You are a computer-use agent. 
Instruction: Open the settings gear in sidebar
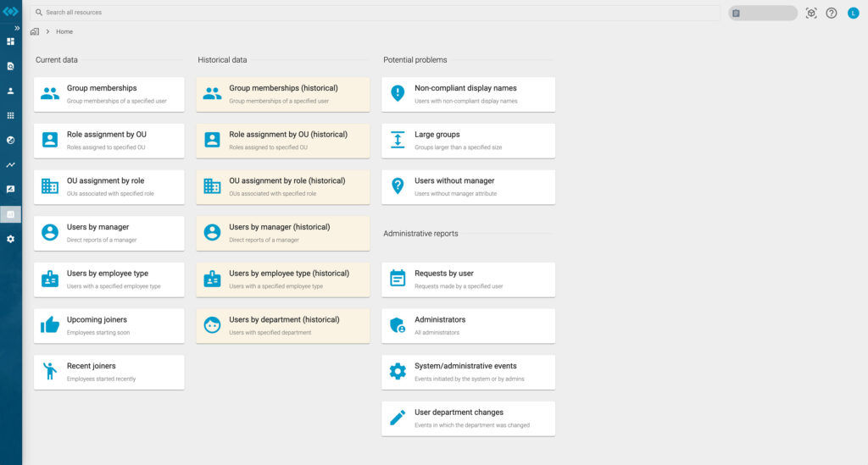10,239
